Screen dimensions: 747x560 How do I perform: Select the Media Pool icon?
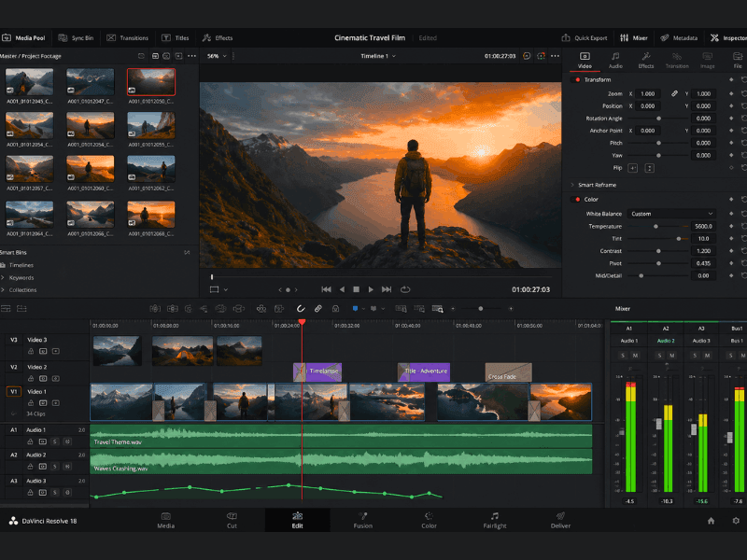[x=25, y=38]
